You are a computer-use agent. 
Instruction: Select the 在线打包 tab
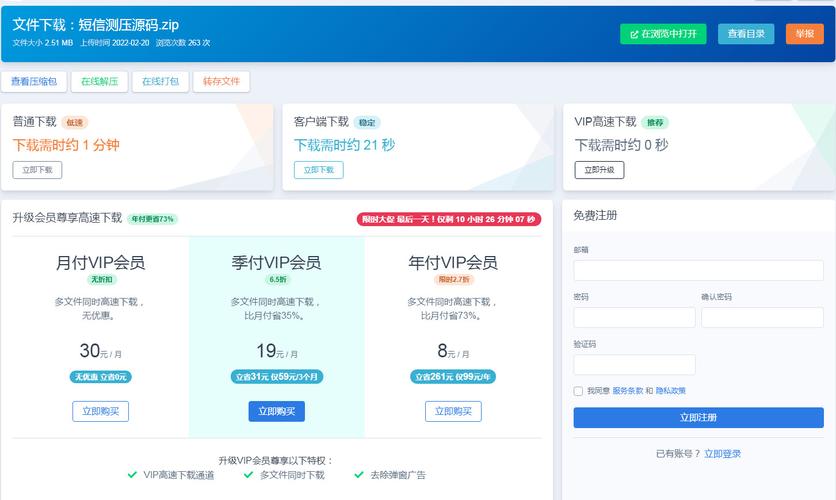tap(160, 82)
